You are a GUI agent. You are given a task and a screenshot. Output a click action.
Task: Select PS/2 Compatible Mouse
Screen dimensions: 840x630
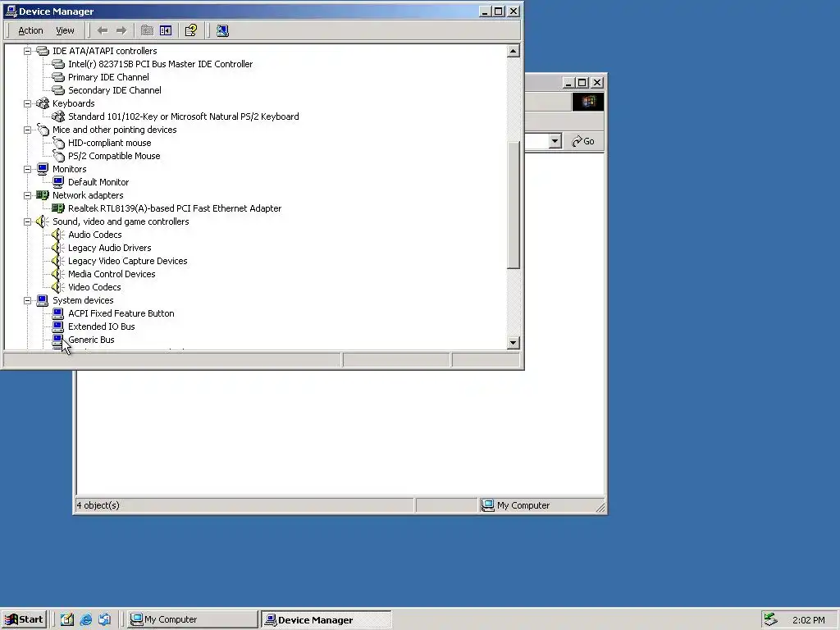click(113, 156)
